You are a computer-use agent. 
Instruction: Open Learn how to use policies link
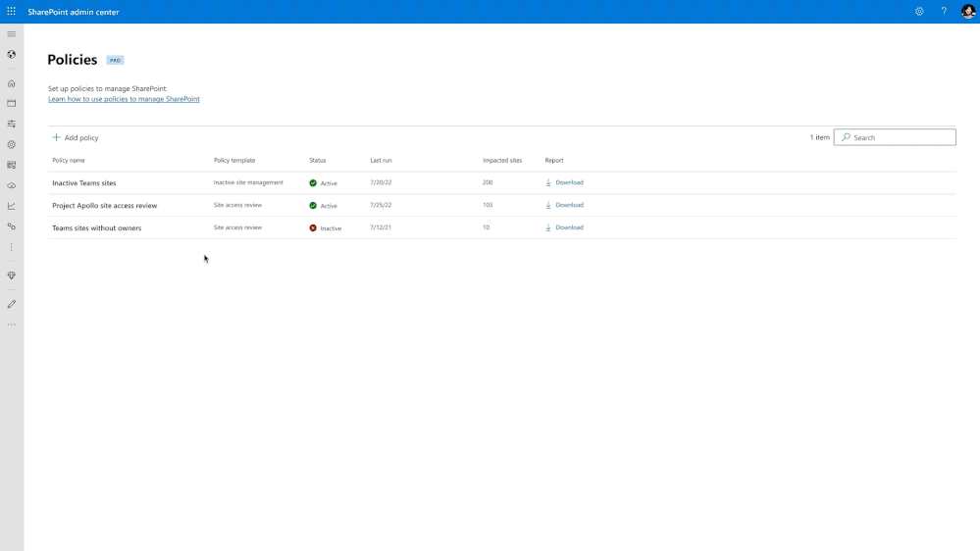[124, 99]
